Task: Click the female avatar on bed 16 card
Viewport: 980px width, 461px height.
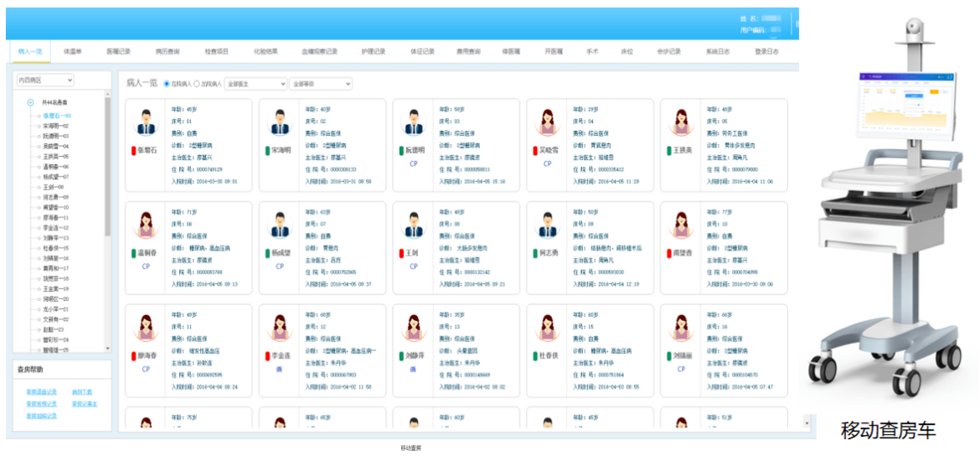Action: pos(681,328)
